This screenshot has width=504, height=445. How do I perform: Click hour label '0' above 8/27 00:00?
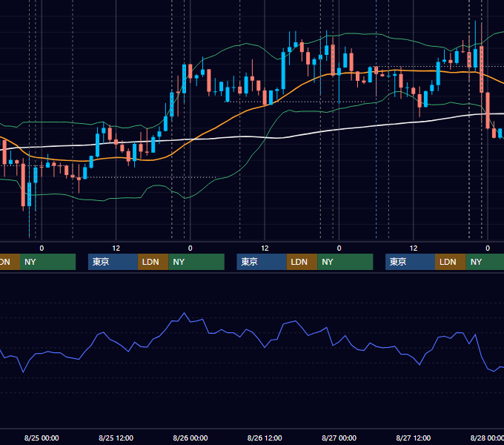pyautogui.click(x=339, y=248)
